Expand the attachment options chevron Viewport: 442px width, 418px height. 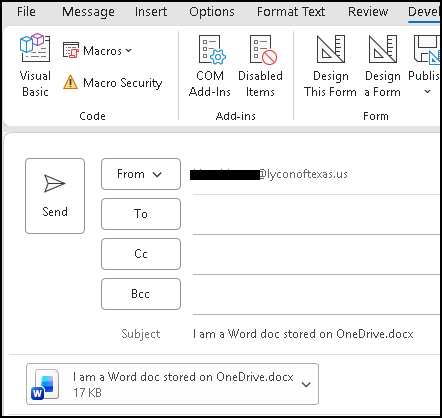tap(306, 384)
